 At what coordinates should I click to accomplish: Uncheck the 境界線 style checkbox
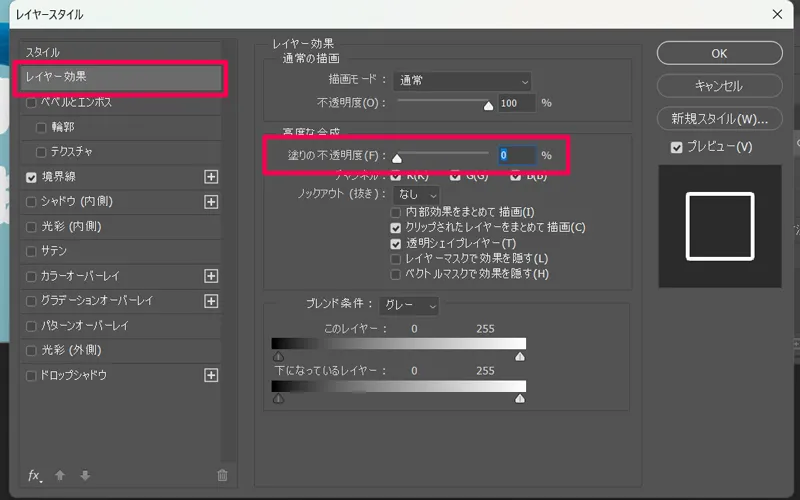pyautogui.click(x=32, y=177)
